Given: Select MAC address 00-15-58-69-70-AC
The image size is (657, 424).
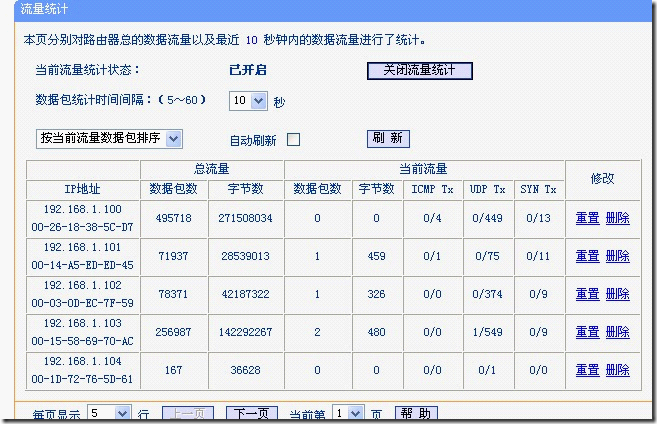Looking at the screenshot, I should pyautogui.click(x=83, y=341).
